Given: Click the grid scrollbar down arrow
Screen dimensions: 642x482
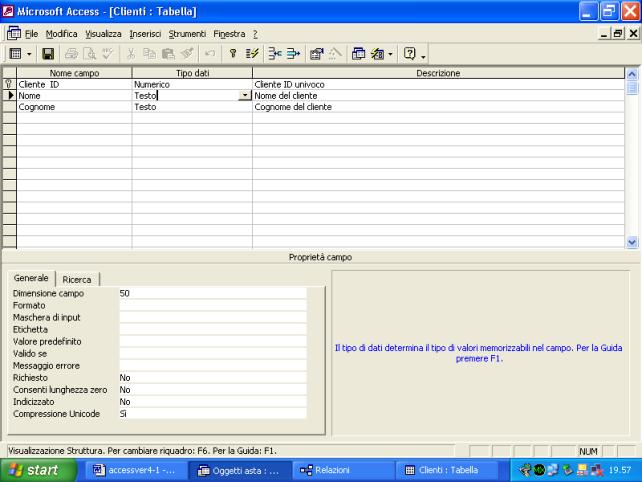Looking at the screenshot, I should click(632, 242).
